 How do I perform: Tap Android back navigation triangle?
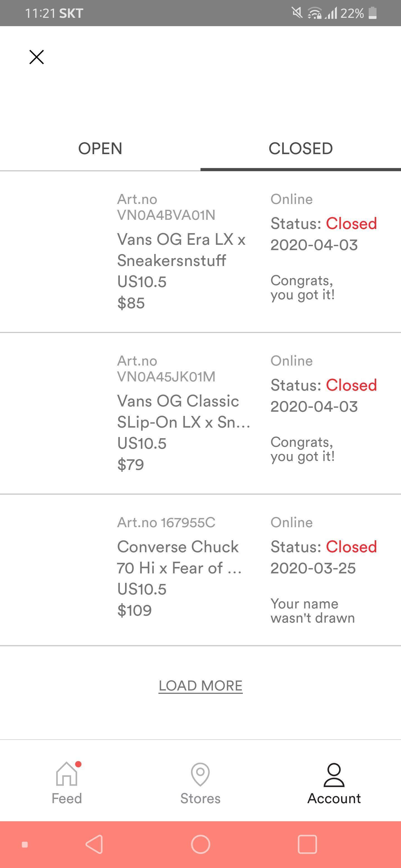click(x=94, y=844)
